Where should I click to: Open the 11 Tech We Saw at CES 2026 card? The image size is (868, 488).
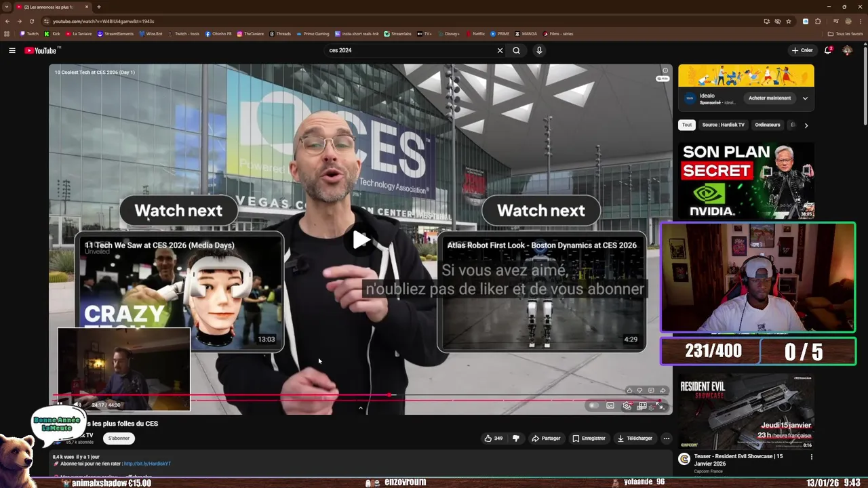pos(180,291)
